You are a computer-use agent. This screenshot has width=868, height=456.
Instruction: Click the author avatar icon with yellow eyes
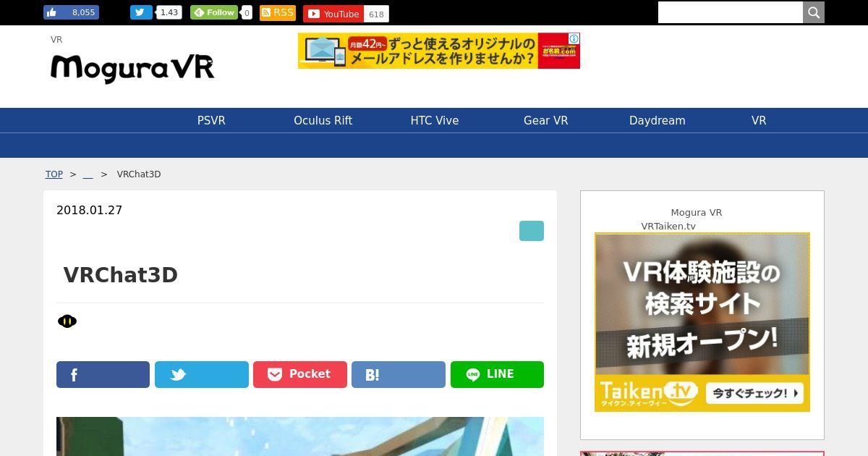point(67,321)
